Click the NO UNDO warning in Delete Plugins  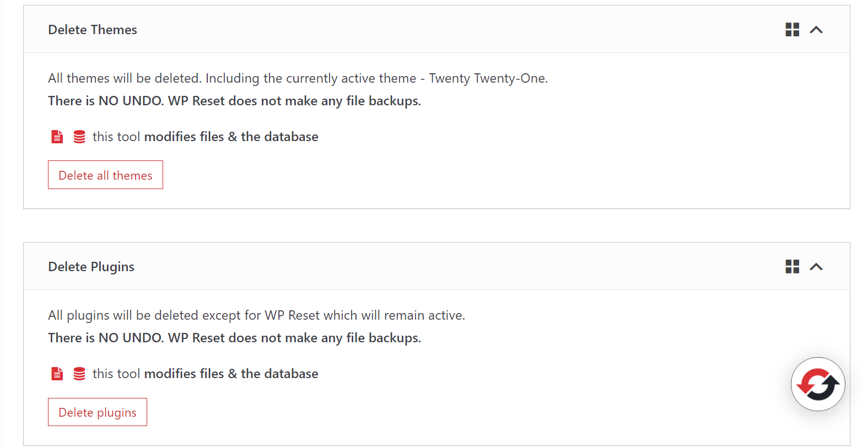(234, 338)
